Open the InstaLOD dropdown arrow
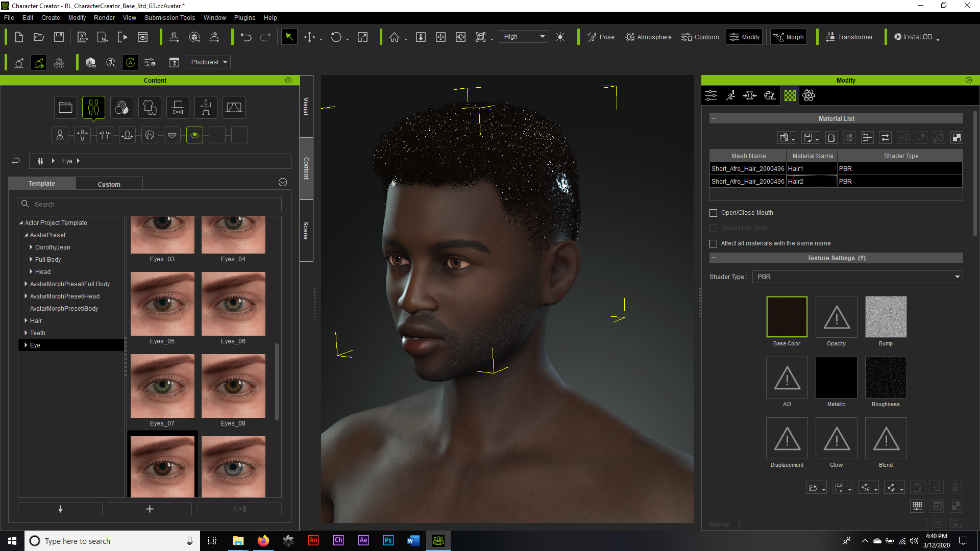Viewport: 980px width, 551px height. 938,39
